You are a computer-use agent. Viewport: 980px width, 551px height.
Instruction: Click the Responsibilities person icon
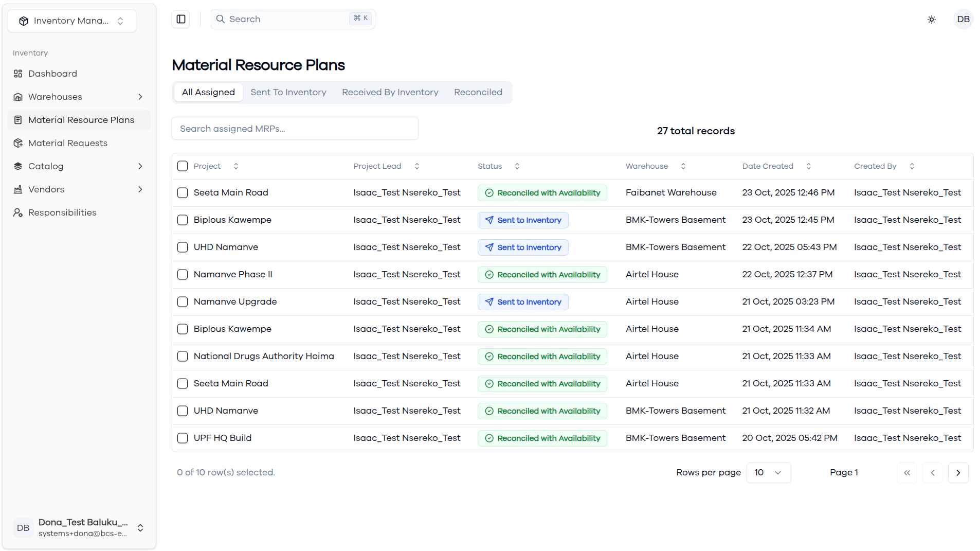click(x=18, y=212)
